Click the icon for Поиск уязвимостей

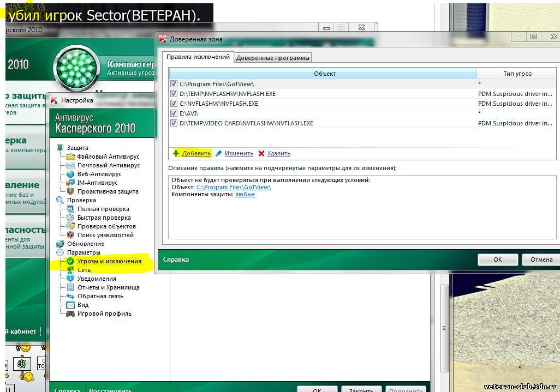pyautogui.click(x=70, y=235)
